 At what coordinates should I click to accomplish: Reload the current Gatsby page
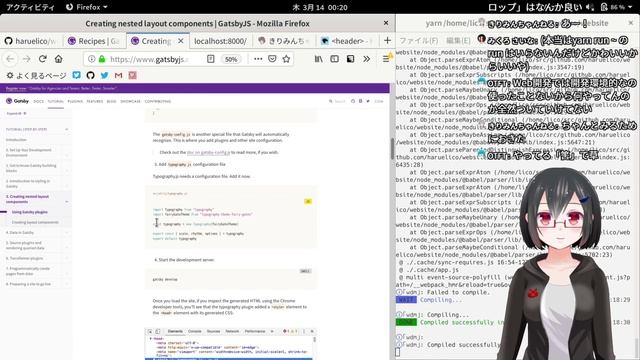[x=42, y=59]
